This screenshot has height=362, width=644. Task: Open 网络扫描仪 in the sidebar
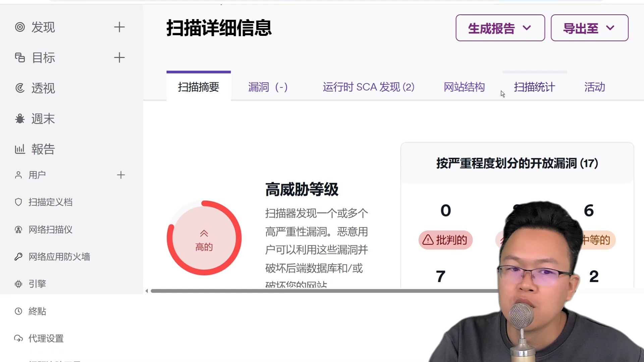51,230
